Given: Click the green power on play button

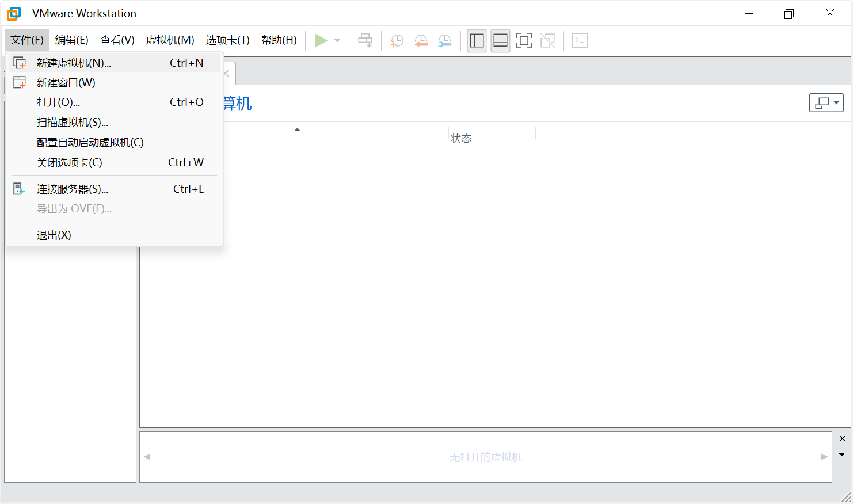Looking at the screenshot, I should (321, 40).
